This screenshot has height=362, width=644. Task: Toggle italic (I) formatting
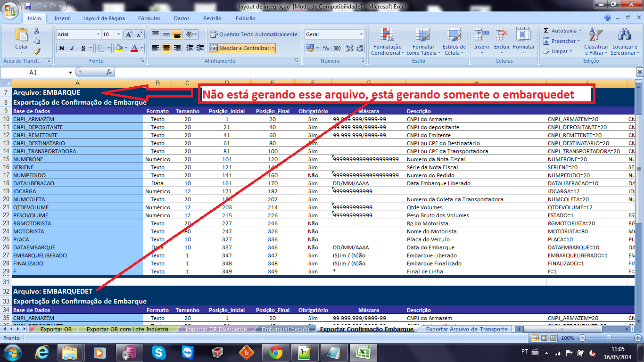click(x=72, y=48)
